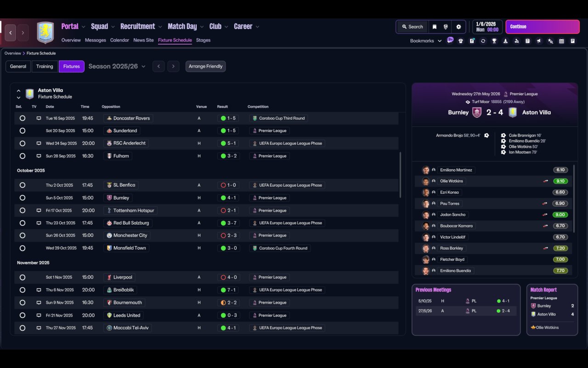Switch to the Messages sub-tab
Viewport: 588px width, 368px height.
96,40
